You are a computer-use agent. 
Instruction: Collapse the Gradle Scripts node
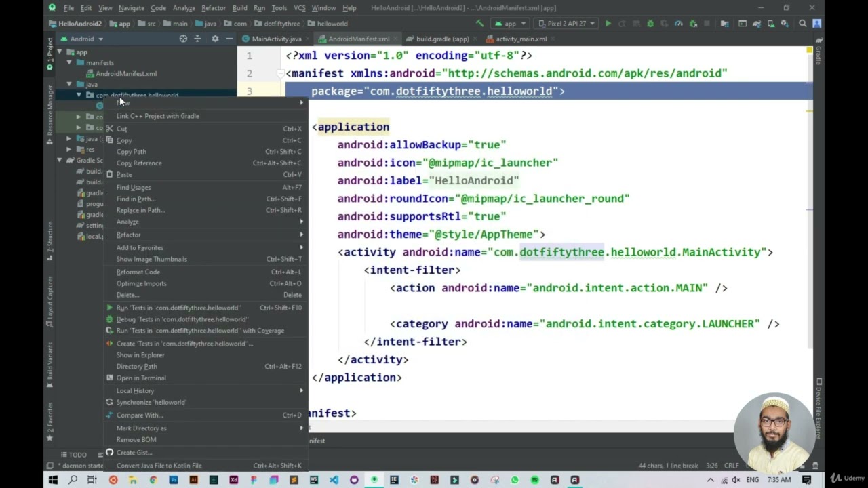coord(60,161)
